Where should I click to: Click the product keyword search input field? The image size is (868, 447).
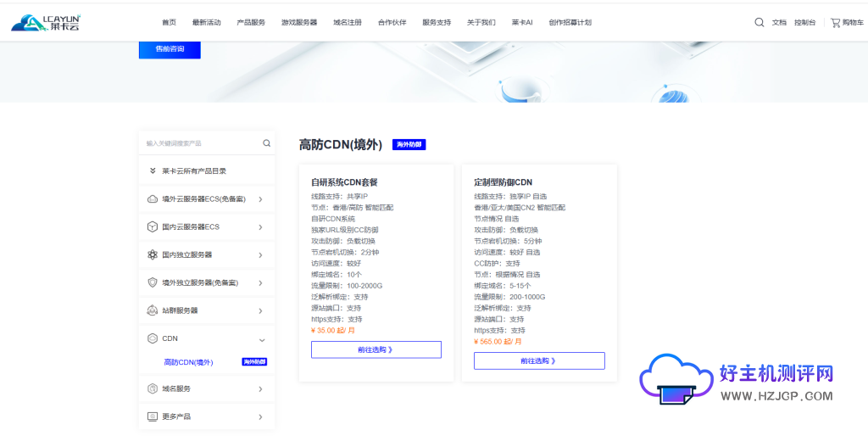coord(201,142)
